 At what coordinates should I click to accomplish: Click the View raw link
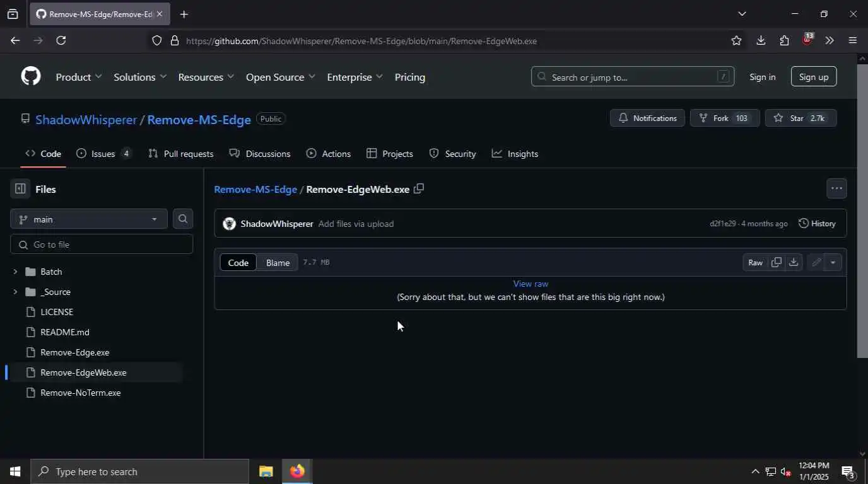(531, 284)
